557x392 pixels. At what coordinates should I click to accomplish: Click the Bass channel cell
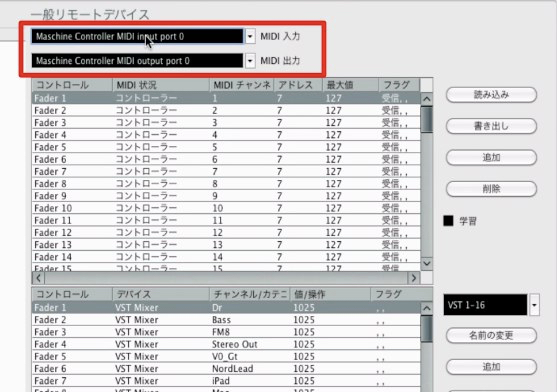coord(221,320)
